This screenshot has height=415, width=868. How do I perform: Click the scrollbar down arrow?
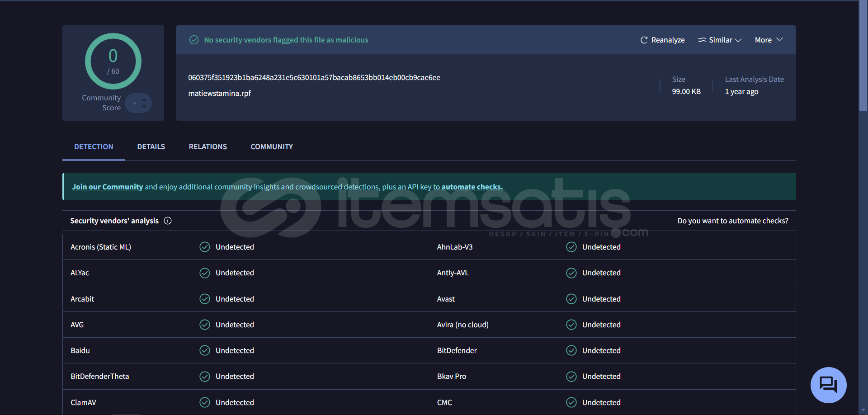863,410
